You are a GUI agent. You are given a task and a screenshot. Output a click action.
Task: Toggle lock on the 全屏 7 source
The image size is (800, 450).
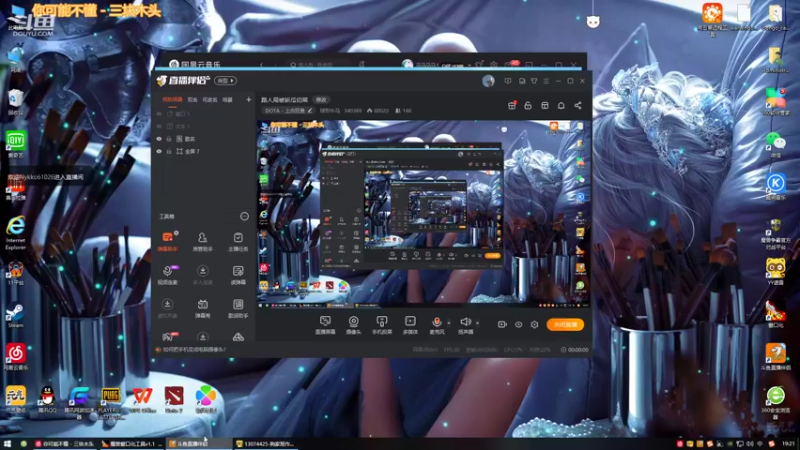[x=169, y=152]
